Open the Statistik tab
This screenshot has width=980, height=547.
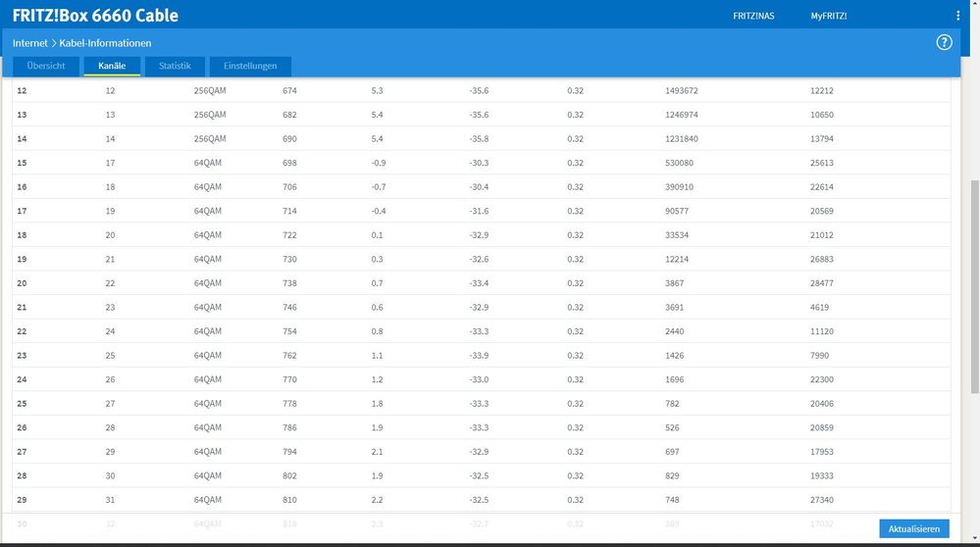(x=175, y=66)
